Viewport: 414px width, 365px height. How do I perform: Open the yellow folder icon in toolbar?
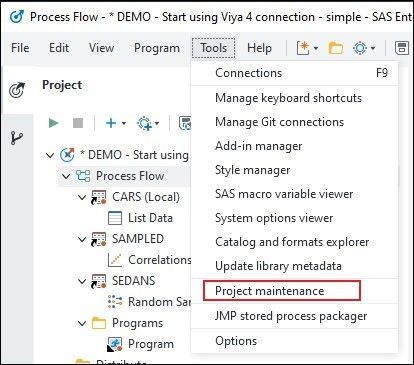coord(336,48)
